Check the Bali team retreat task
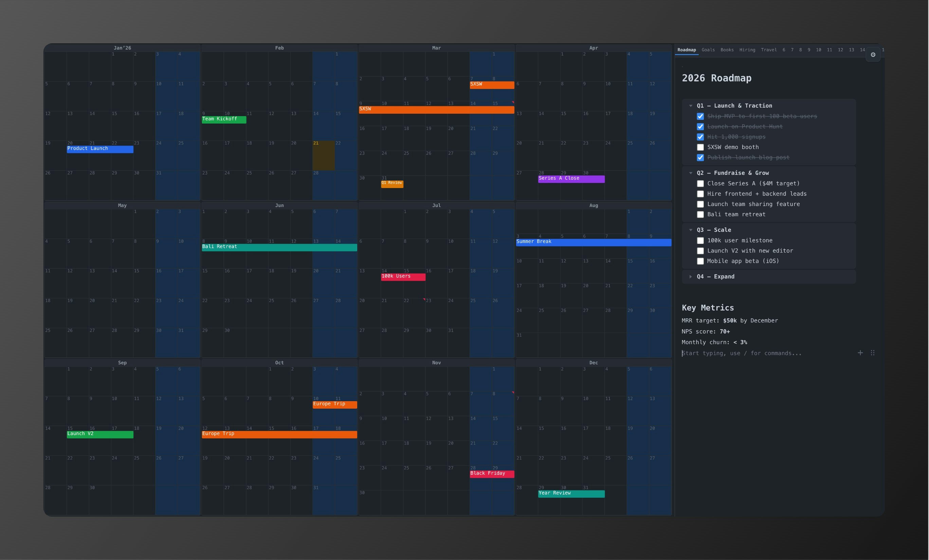This screenshot has width=929, height=560. [x=700, y=214]
